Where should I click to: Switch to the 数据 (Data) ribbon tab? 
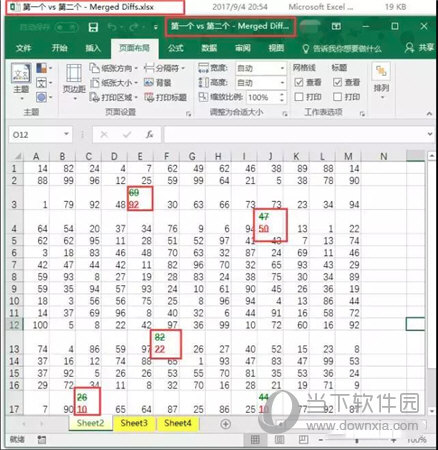click(x=209, y=49)
